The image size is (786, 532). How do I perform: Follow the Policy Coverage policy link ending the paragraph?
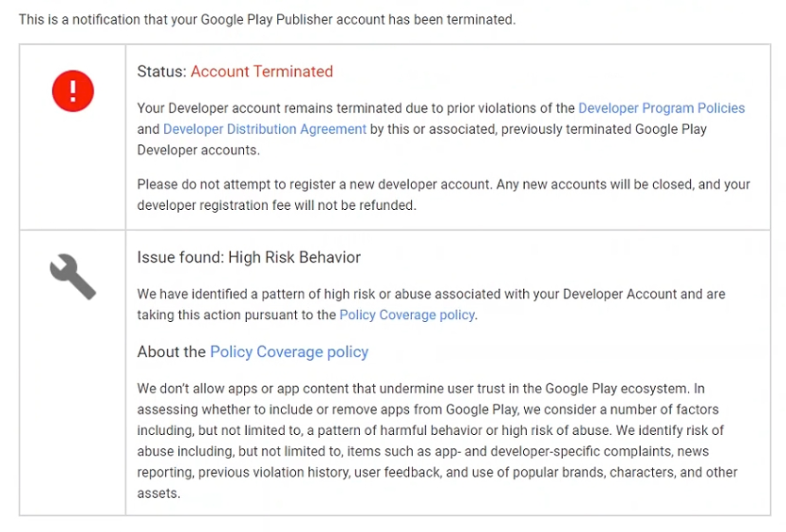407,315
